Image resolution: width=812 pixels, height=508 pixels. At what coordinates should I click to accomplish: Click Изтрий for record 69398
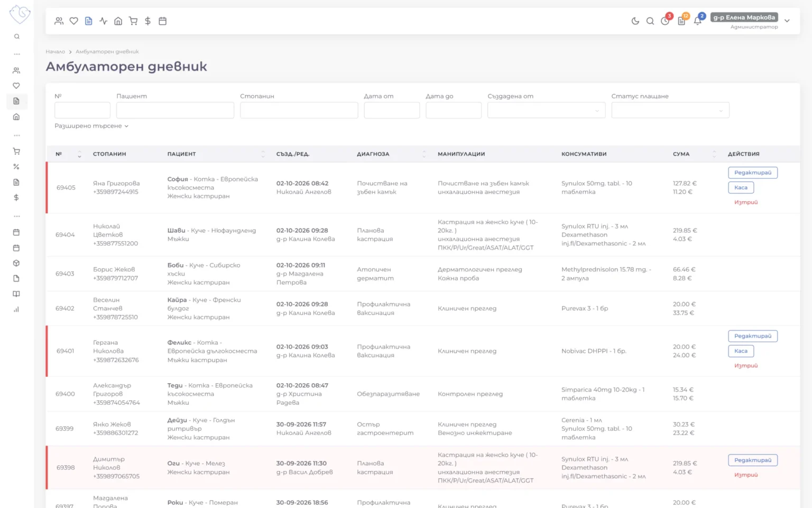pyautogui.click(x=746, y=475)
